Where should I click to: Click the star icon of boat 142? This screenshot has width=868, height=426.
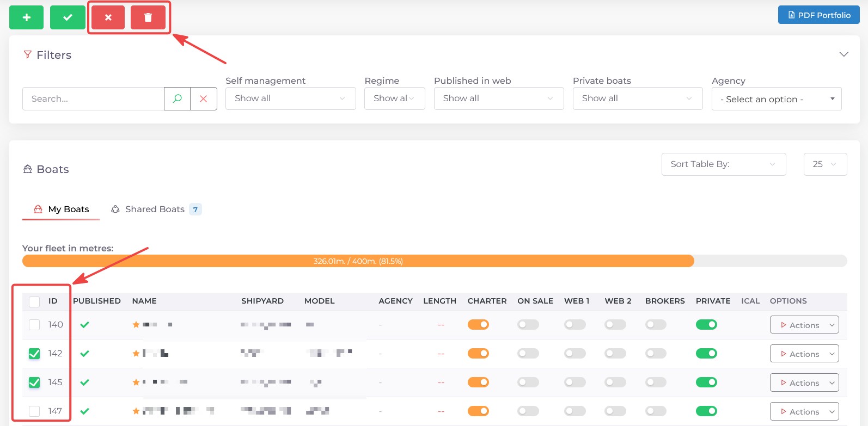(136, 354)
